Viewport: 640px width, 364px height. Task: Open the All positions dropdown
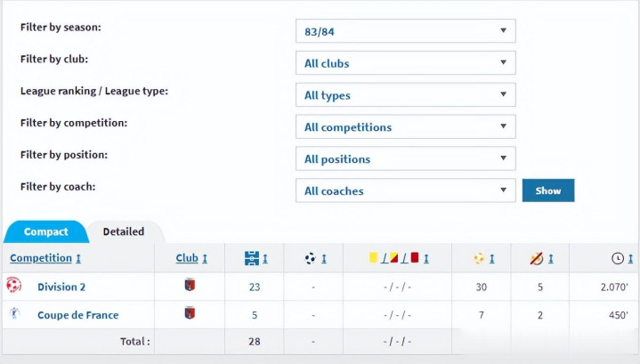point(405,159)
